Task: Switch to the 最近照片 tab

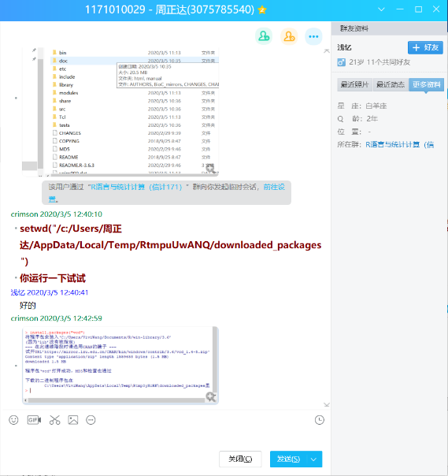Action: pos(354,84)
